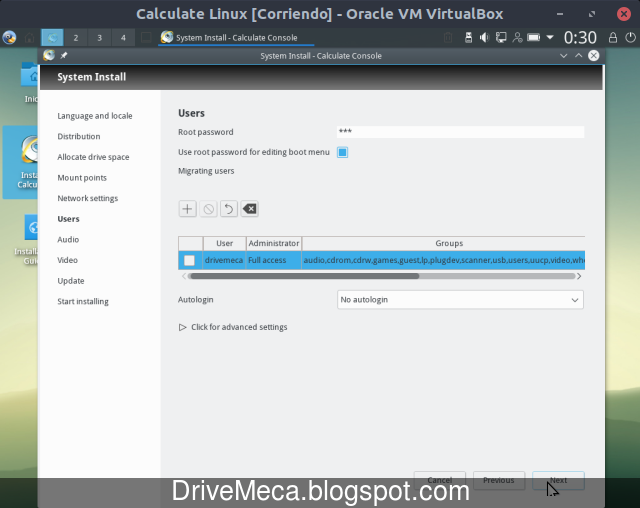Open the window menu Calculate icon in titlebar
The height and width of the screenshot is (508, 640).
click(x=49, y=55)
